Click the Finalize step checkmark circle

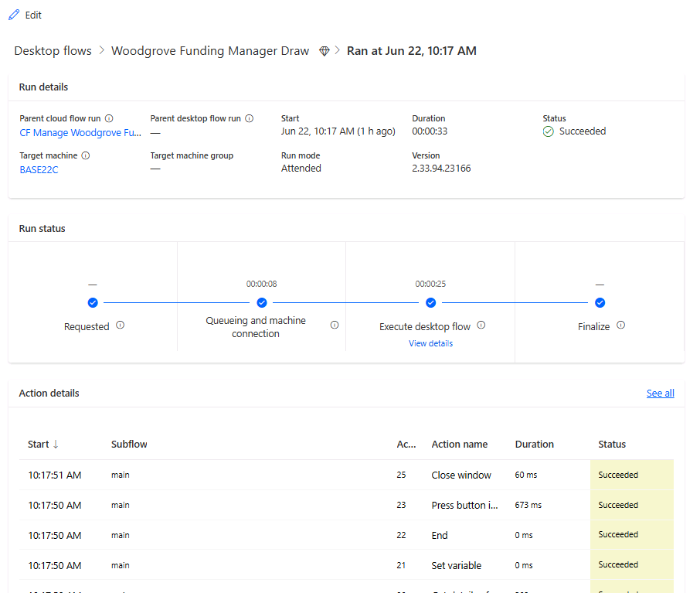[x=600, y=303]
